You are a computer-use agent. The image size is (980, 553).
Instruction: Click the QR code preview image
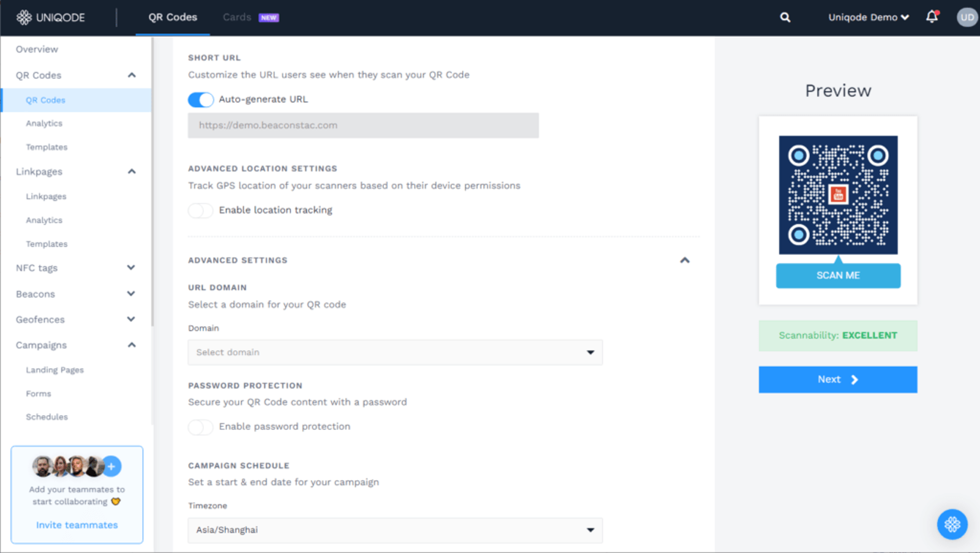tap(838, 195)
